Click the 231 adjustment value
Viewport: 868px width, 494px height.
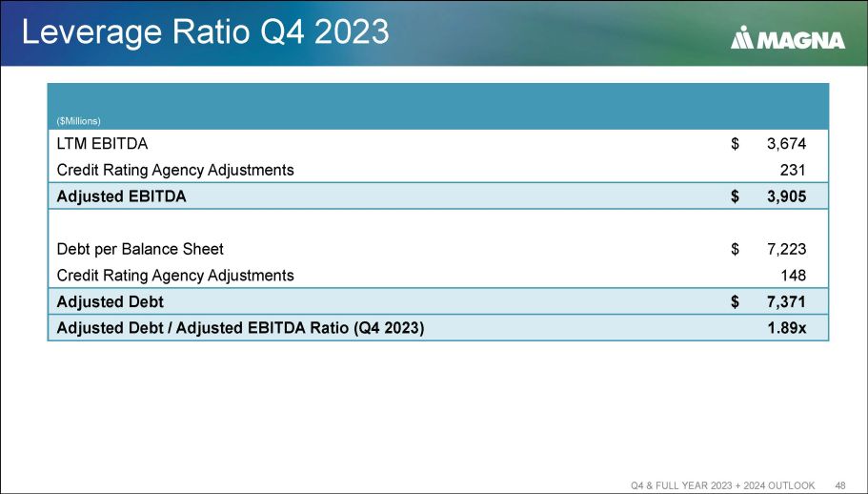click(793, 170)
